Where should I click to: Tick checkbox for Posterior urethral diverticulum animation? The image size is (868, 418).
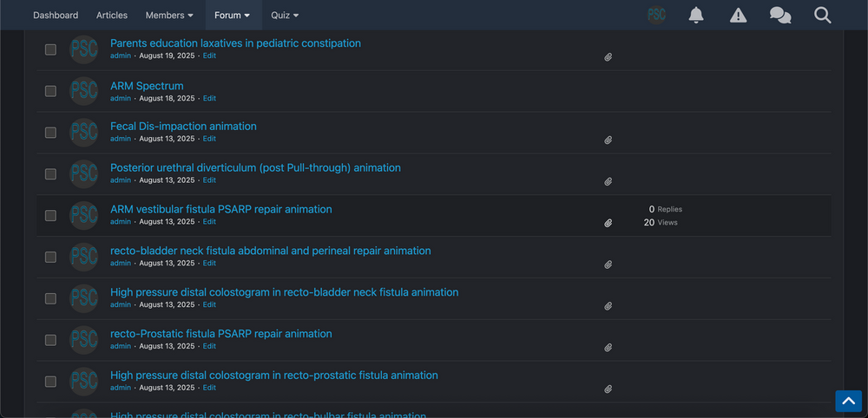point(50,173)
